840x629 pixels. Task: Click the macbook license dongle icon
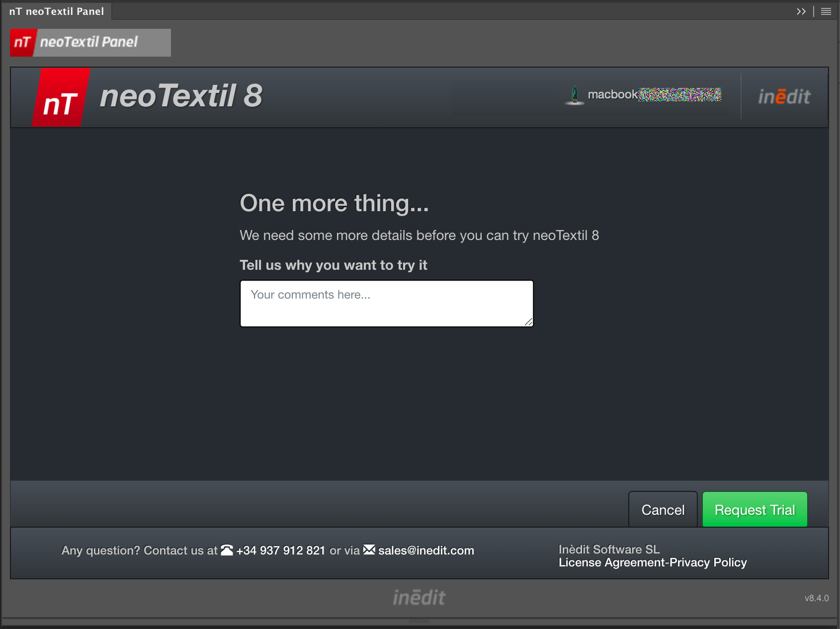point(575,95)
